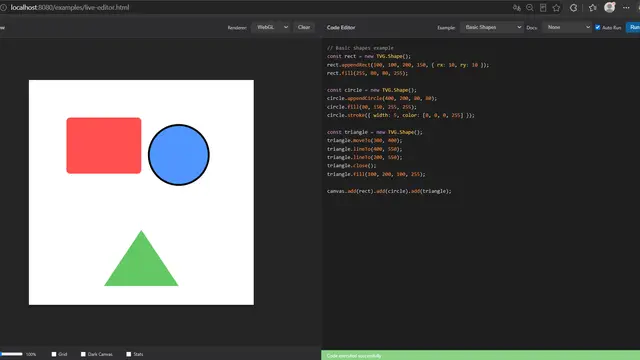Click the 'canvas.add(rect)' code line
The image size is (640, 360).
pos(389,191)
